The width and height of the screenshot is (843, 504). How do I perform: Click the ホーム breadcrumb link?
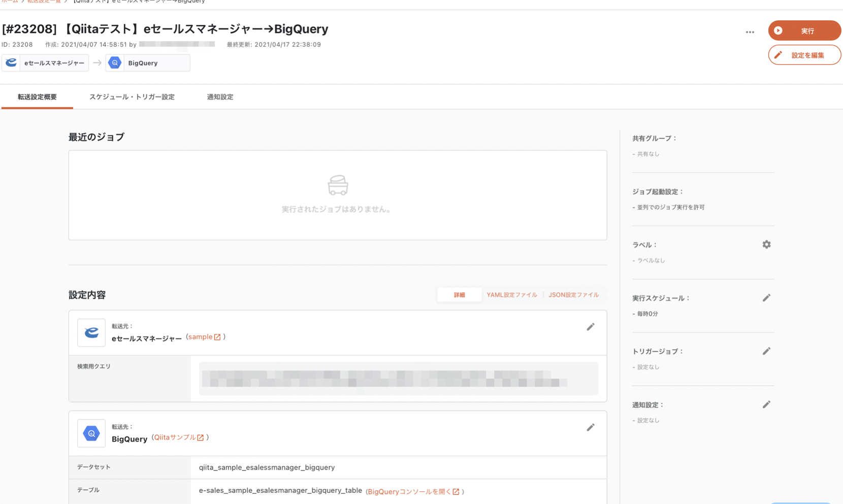coord(10,2)
